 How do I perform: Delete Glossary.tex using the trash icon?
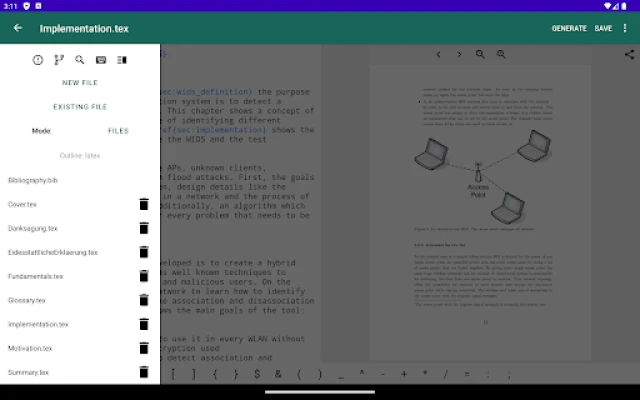click(143, 300)
